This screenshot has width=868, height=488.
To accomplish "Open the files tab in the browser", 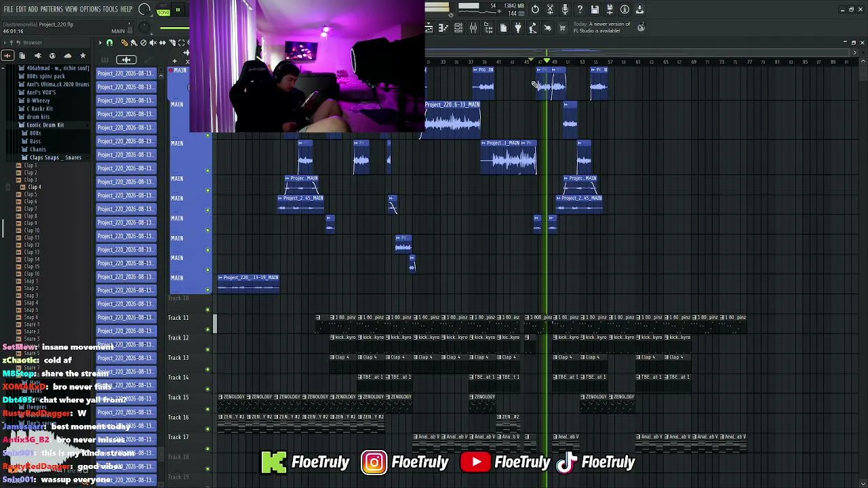I will pyautogui.click(x=22, y=56).
